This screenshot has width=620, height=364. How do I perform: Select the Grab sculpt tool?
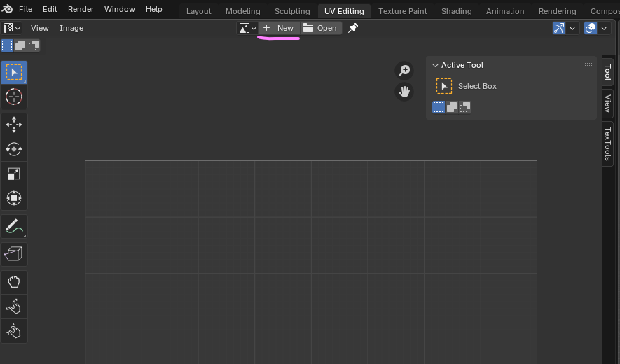pyautogui.click(x=14, y=282)
